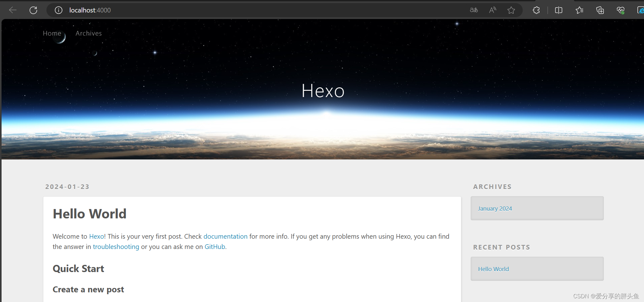Go to Home in site navigation
644x302 pixels.
click(x=52, y=33)
